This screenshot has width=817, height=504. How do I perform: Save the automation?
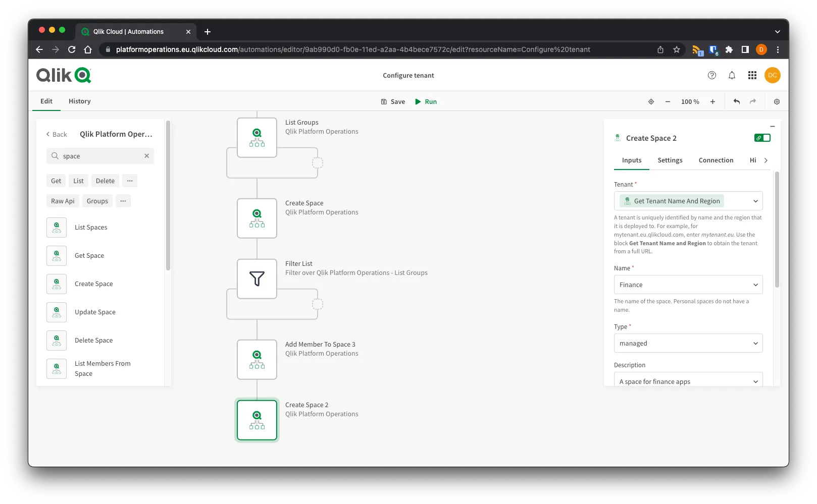tap(393, 101)
